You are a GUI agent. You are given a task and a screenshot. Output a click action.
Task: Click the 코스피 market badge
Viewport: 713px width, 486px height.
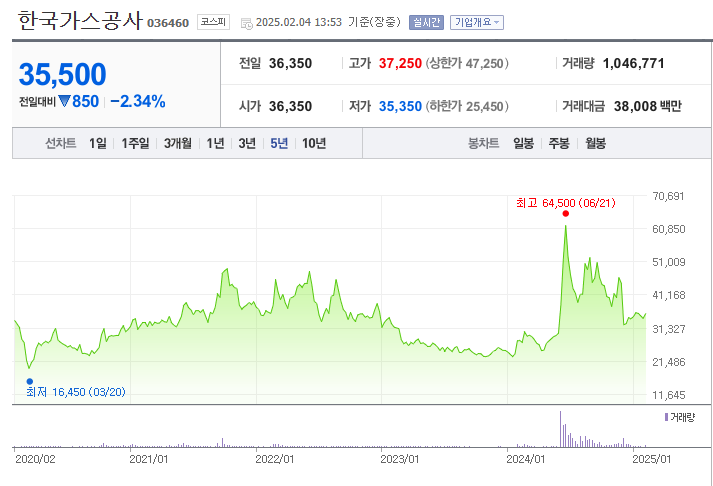pyautogui.click(x=213, y=22)
